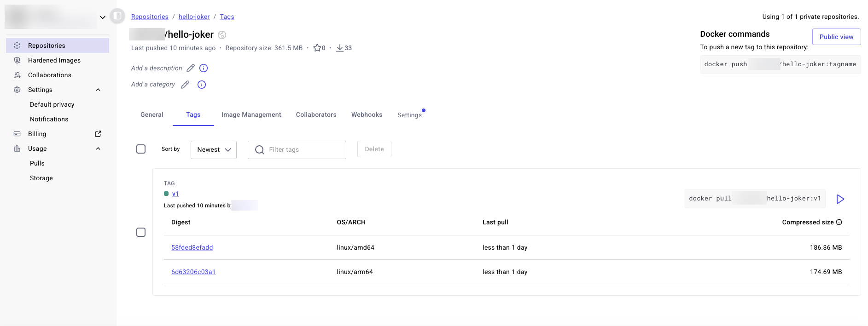The width and height of the screenshot is (868, 326).
Task: Open digest 6d63206c03a1
Action: click(193, 272)
